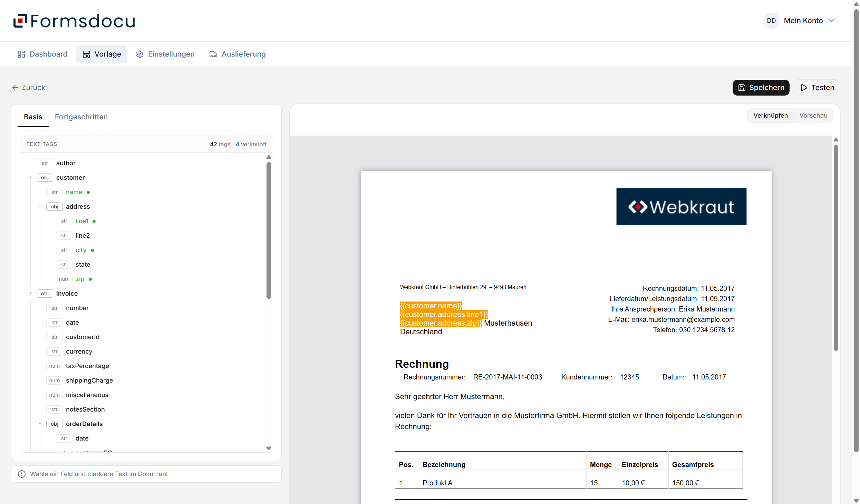Toggle to Verknüpfen mode
Screen dimensions: 860x504
771,116
